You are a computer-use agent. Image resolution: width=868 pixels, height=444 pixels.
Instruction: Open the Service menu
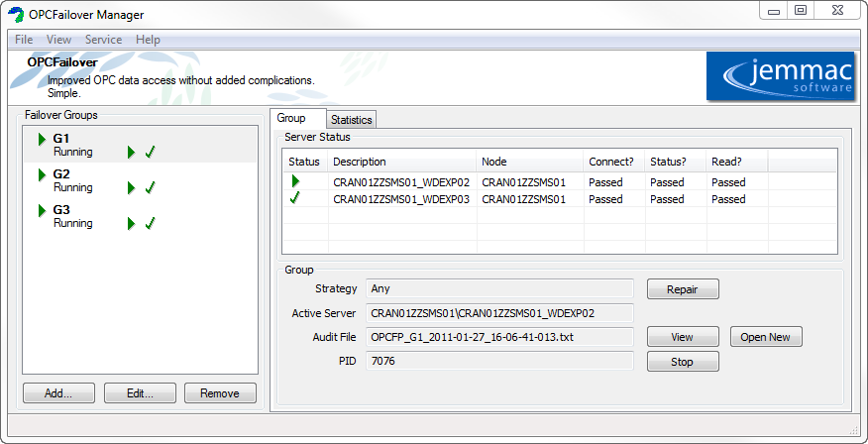point(103,40)
